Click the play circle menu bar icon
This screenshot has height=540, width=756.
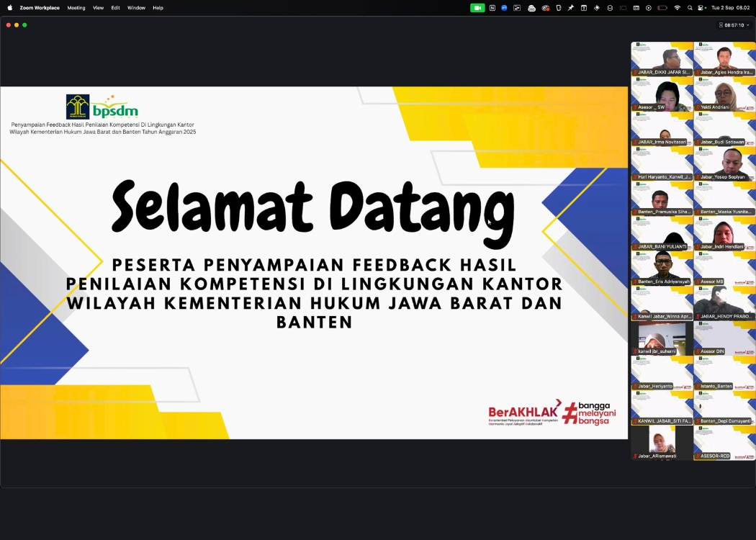(x=649, y=8)
